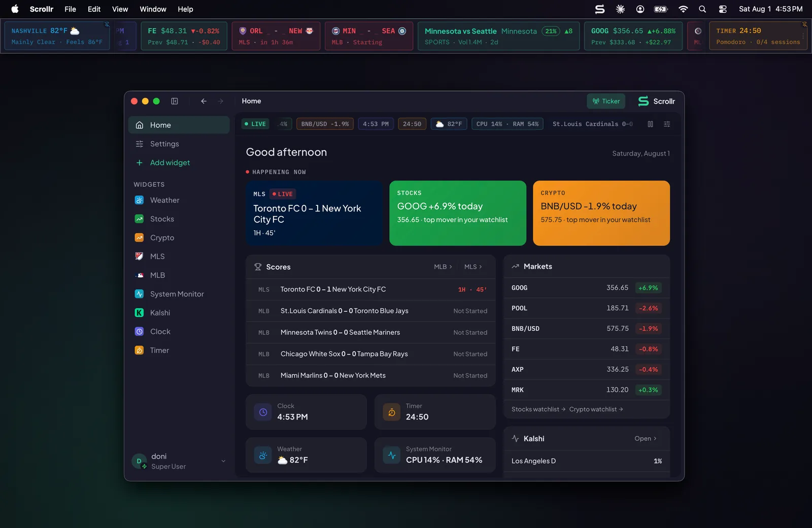The width and height of the screenshot is (812, 528).
Task: Select the 4:53 PM clock chip
Action: point(376,124)
